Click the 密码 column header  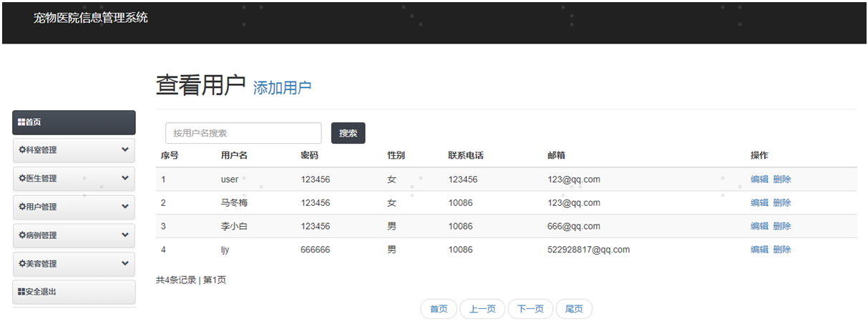coord(310,156)
